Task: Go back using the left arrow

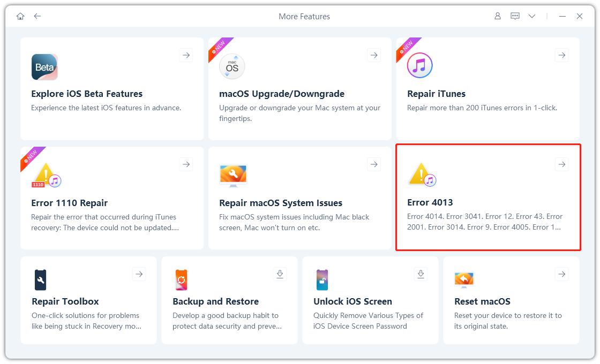Action: tap(37, 16)
